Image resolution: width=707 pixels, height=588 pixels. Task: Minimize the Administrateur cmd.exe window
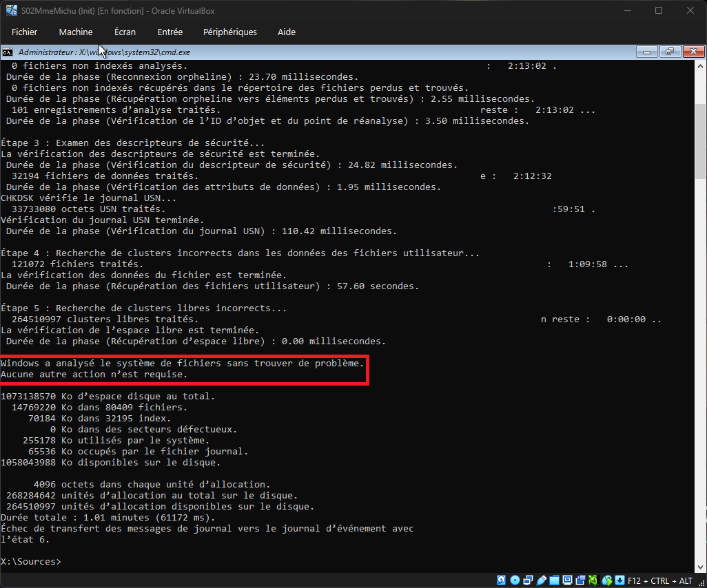pyautogui.click(x=646, y=52)
